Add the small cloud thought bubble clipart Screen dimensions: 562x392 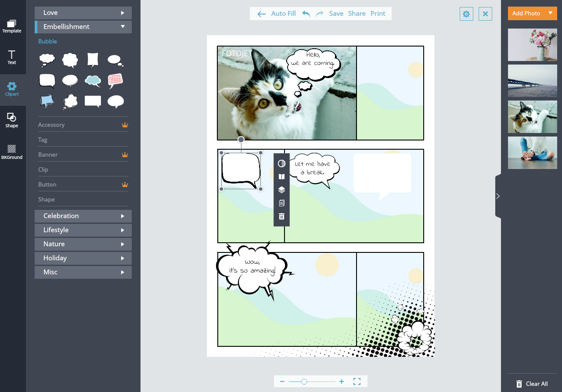47,60
